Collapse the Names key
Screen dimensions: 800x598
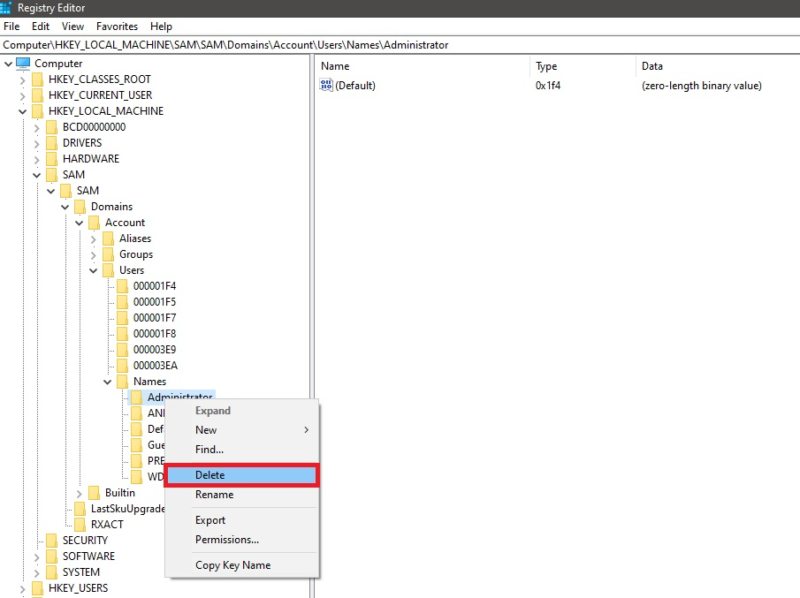[108, 382]
